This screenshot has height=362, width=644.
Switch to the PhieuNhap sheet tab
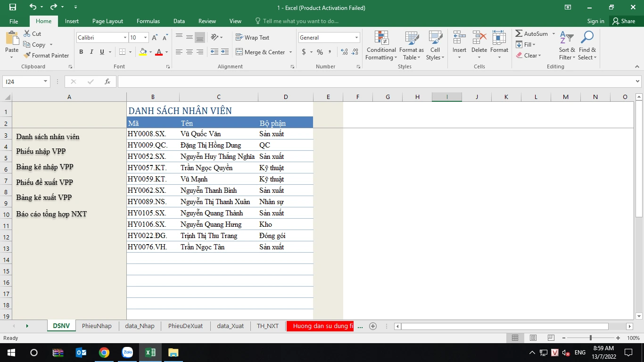pyautogui.click(x=97, y=326)
